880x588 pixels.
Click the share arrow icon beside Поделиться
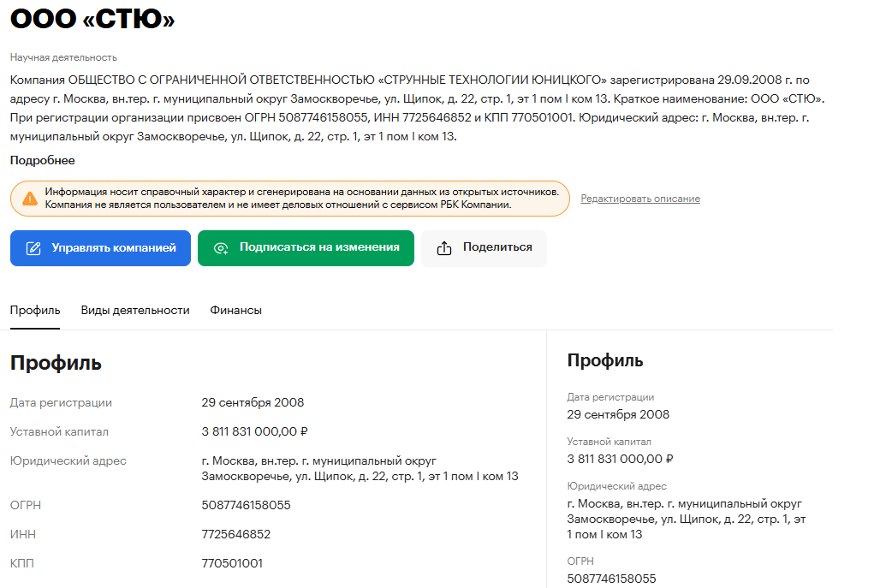(443, 248)
